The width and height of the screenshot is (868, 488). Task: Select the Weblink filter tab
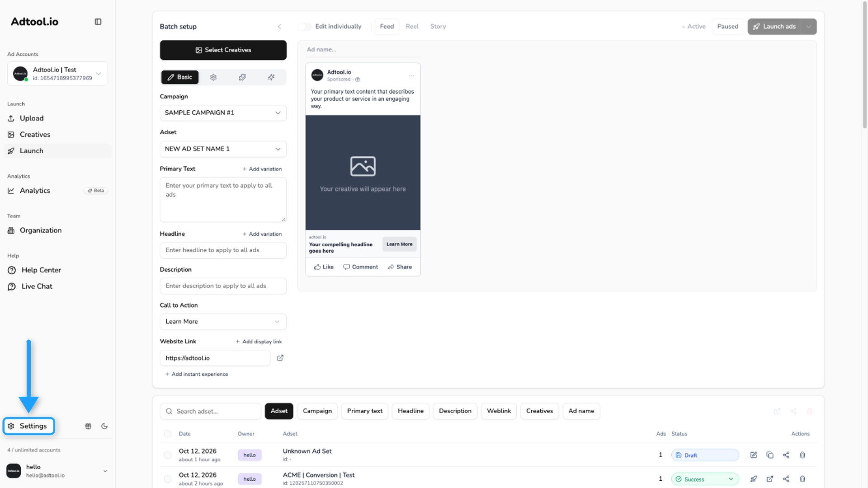click(x=499, y=411)
